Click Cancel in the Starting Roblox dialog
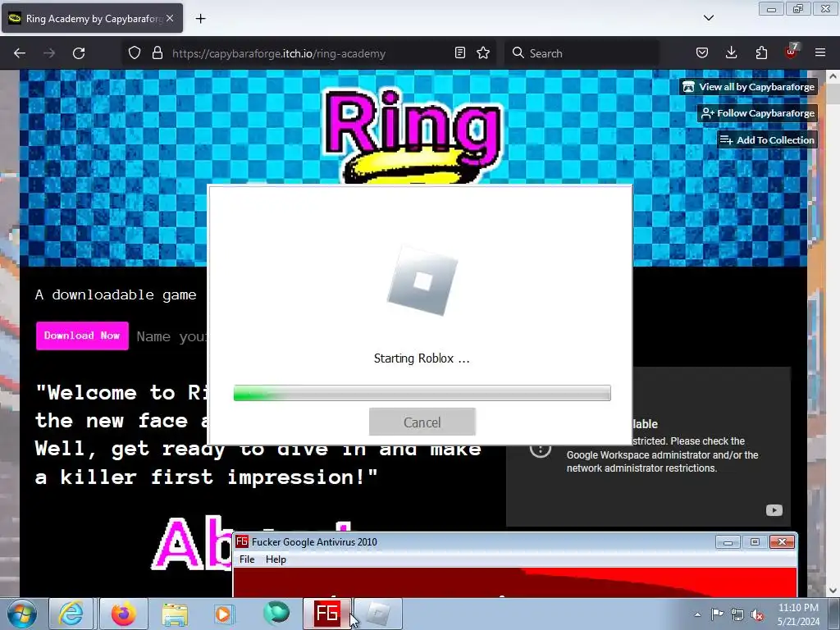This screenshot has height=630, width=840. (x=422, y=422)
